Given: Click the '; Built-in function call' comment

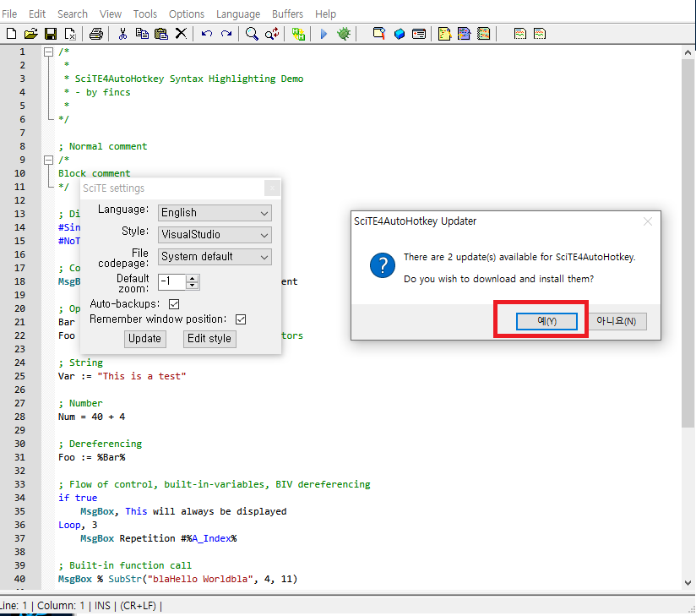Looking at the screenshot, I should pyautogui.click(x=125, y=565).
